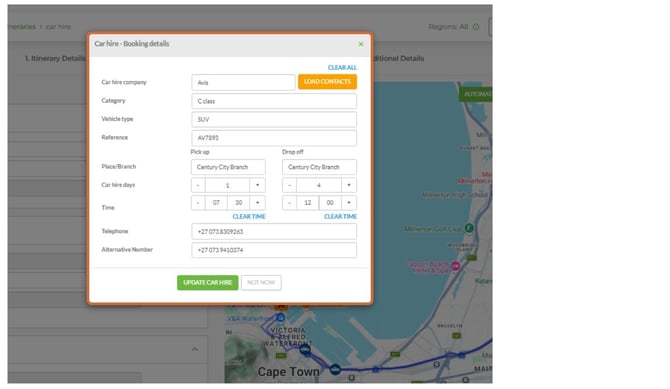Click drop off car hire days value field
The height and width of the screenshot is (389, 670).
319,185
